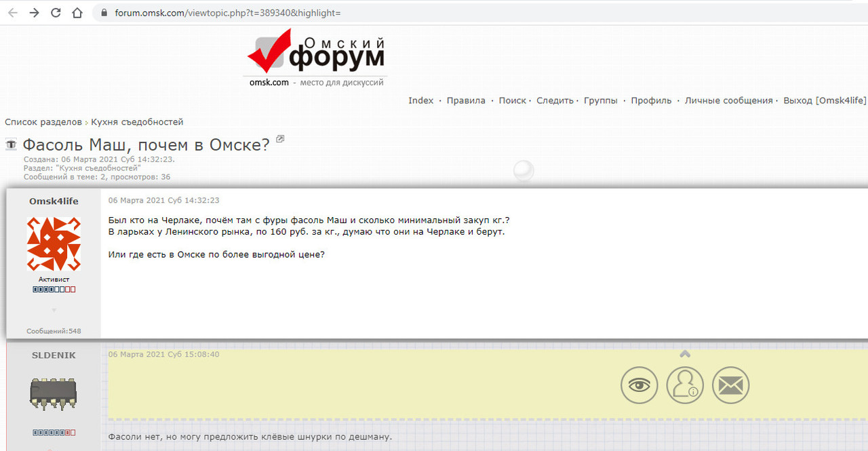
Task: Click Сообщений:548 under Omsk4life
Action: 54,331
